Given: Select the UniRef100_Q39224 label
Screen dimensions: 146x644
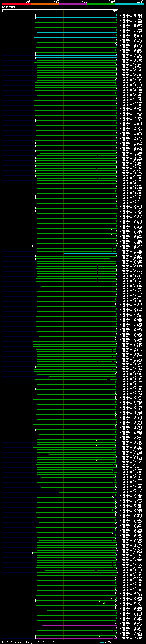Looking at the screenshot, I should coord(131,77).
